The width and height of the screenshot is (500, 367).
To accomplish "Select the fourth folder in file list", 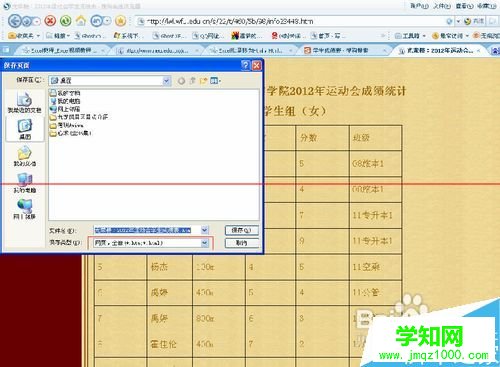I will tap(79, 117).
